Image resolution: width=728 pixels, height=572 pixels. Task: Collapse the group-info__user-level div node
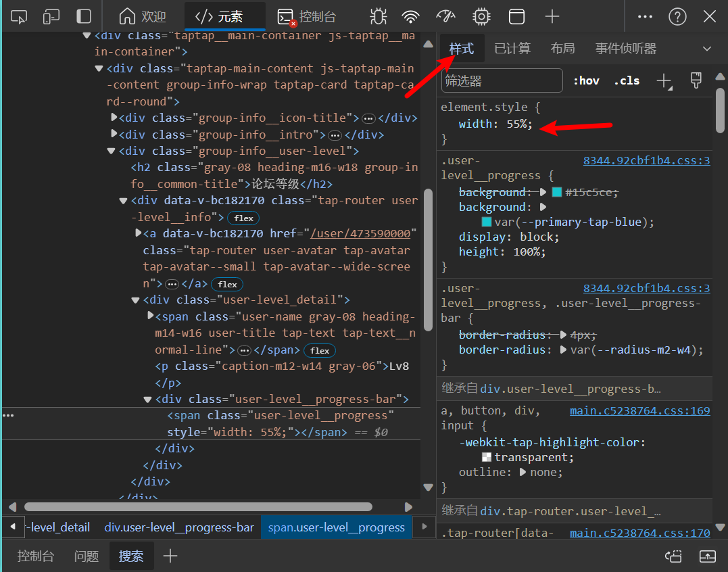[111, 151]
